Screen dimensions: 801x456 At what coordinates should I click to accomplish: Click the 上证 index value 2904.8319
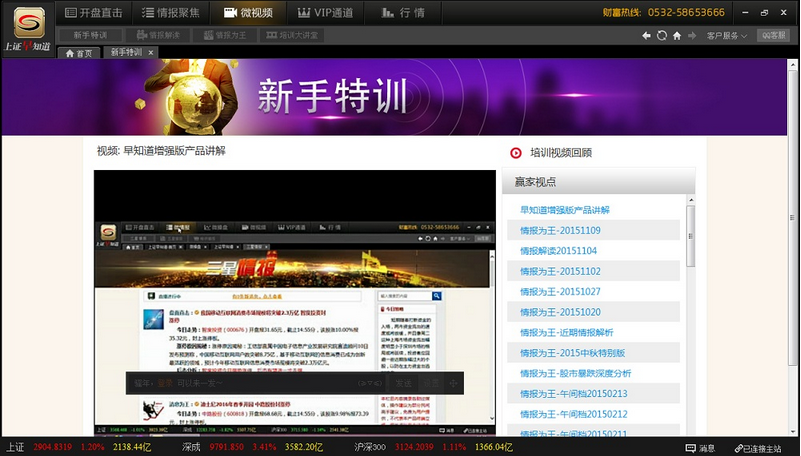point(52,447)
